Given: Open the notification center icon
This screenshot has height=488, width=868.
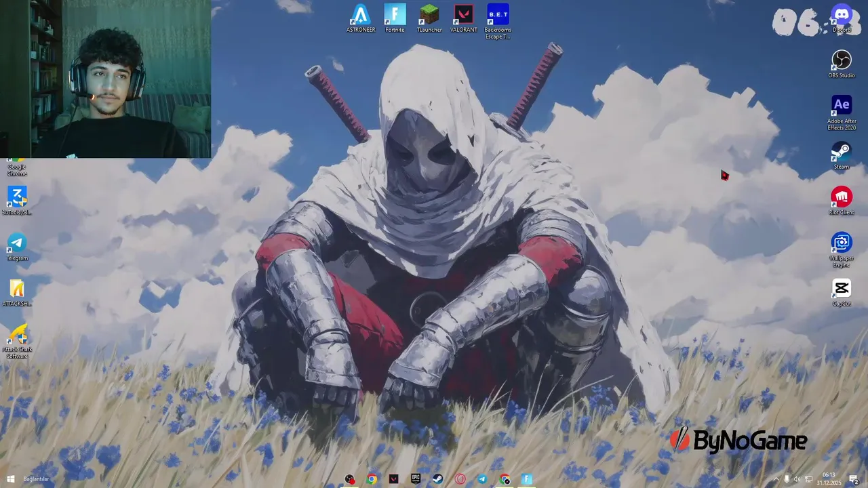Looking at the screenshot, I should coord(854,479).
